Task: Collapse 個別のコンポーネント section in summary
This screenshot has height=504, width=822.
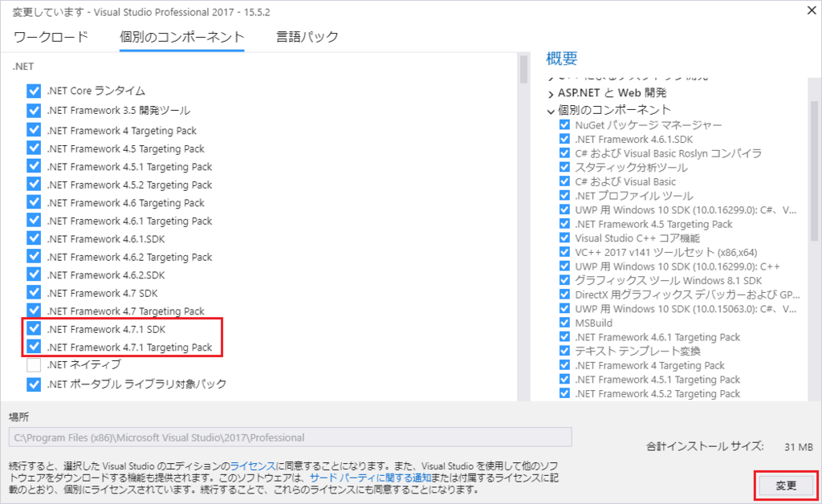Action: pos(551,111)
